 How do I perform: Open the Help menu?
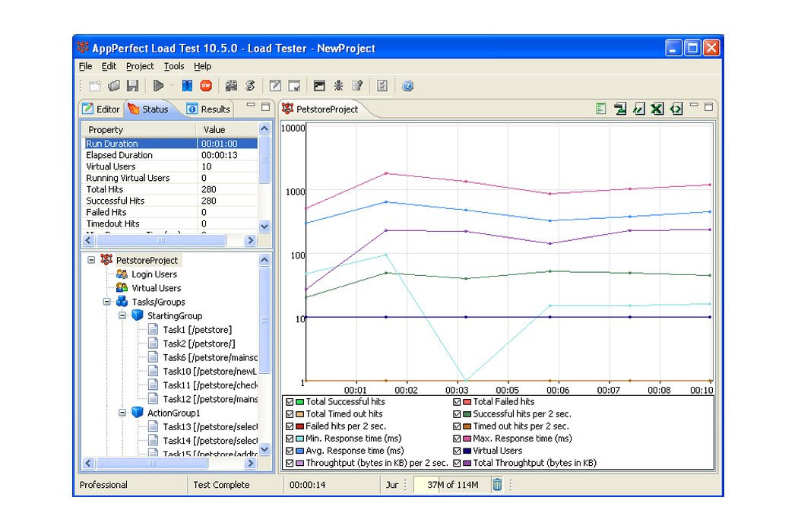pyautogui.click(x=203, y=66)
